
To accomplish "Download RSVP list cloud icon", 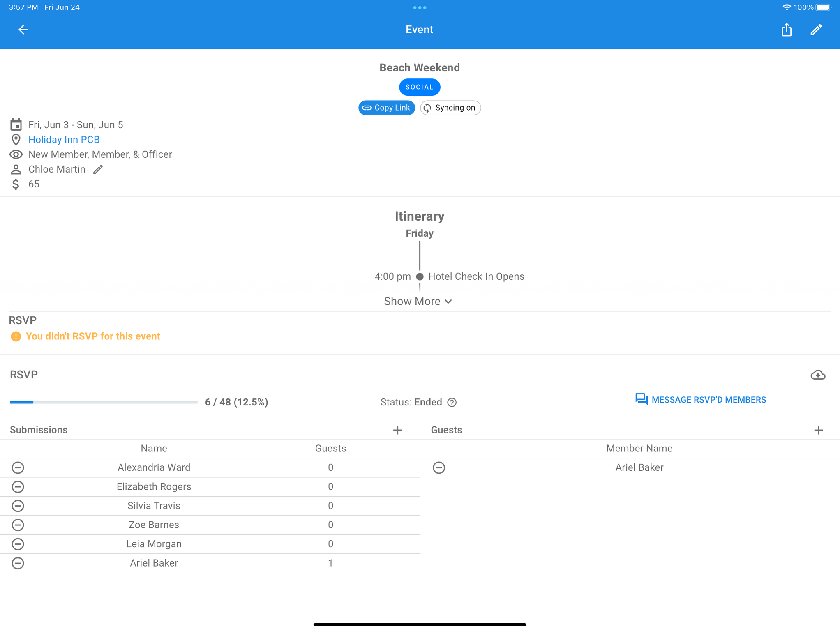I will coord(817,375).
